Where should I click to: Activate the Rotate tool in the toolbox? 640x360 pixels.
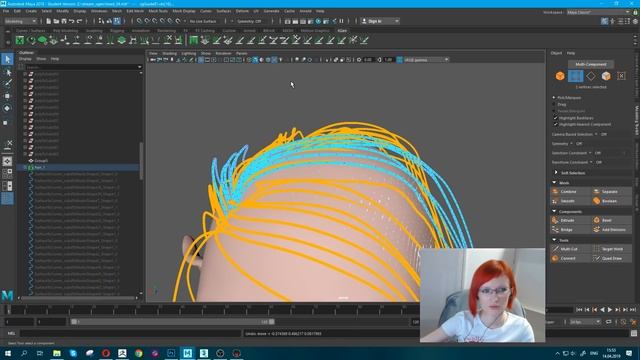(x=7, y=108)
